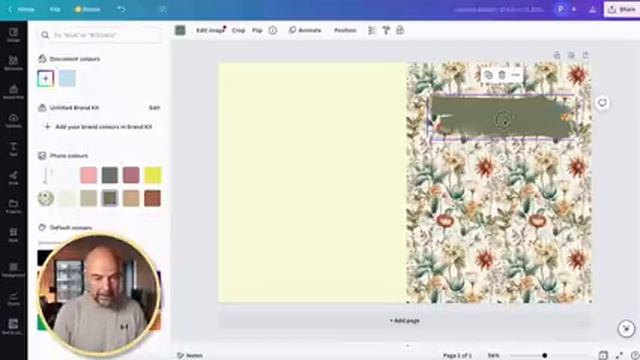Pick the rust brown photo colour swatch

tap(153, 198)
